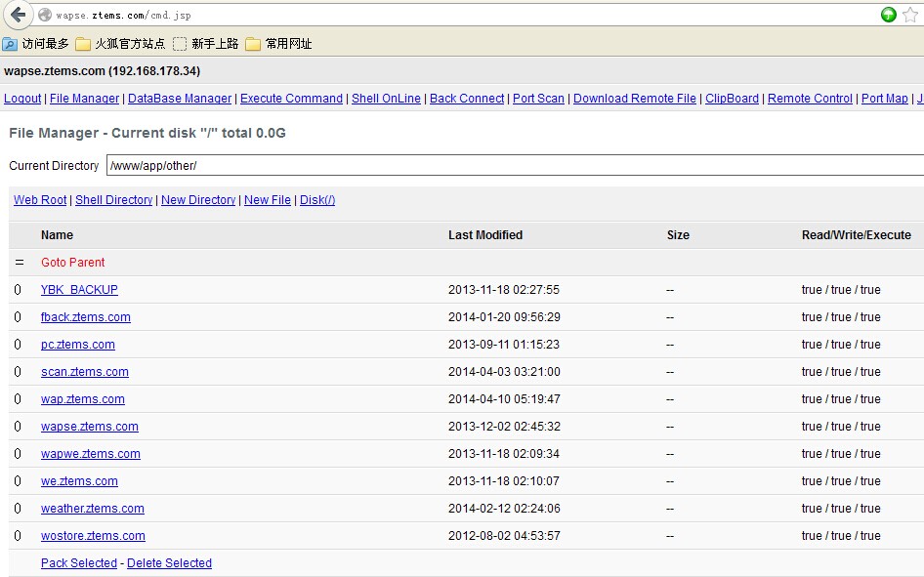This screenshot has width=924, height=577.
Task: Go to Web Root
Action: coord(40,199)
